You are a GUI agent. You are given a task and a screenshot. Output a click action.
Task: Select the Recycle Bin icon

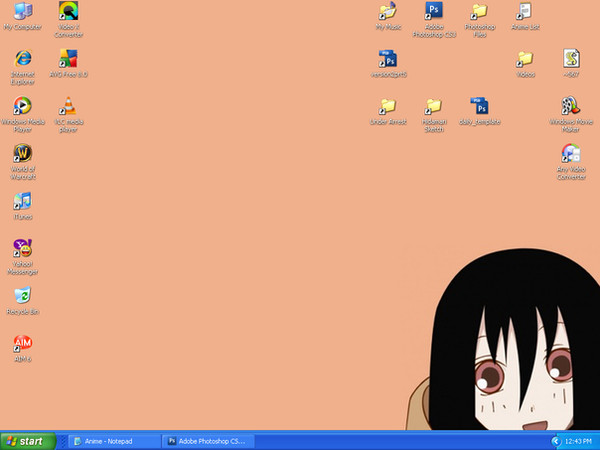22,295
